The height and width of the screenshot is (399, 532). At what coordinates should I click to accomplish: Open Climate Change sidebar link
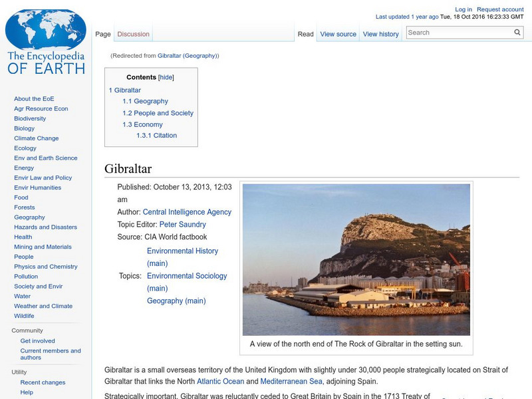(x=37, y=138)
